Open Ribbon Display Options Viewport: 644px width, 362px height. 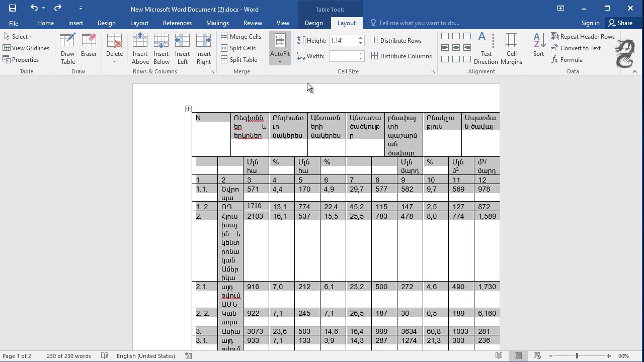[560, 8]
